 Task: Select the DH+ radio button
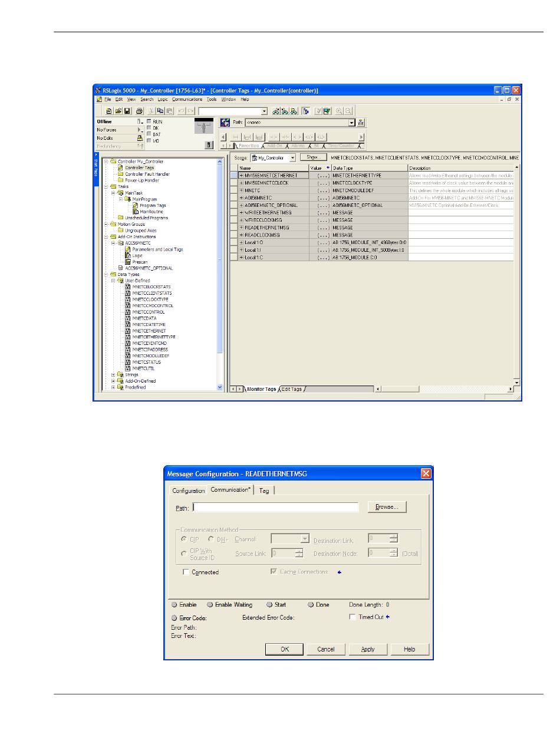tap(212, 539)
